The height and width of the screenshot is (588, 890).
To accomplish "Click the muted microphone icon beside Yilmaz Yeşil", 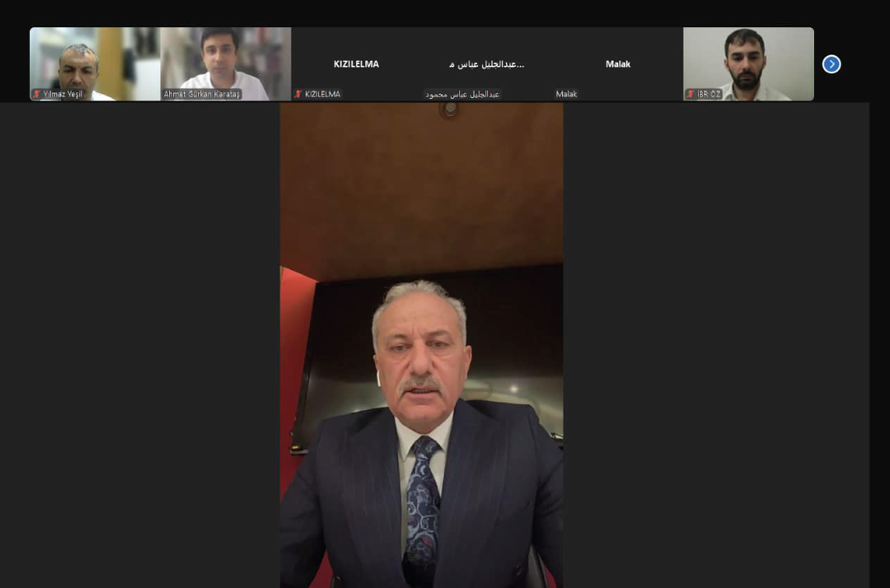I will pos(37,95).
